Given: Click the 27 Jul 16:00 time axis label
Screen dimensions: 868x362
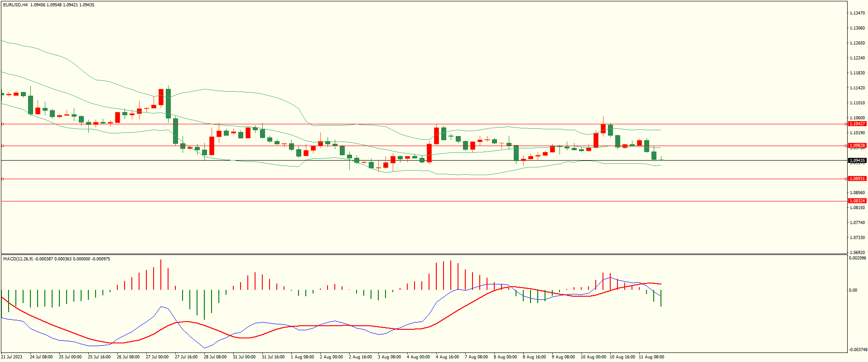Looking at the screenshot, I should coord(186,357).
